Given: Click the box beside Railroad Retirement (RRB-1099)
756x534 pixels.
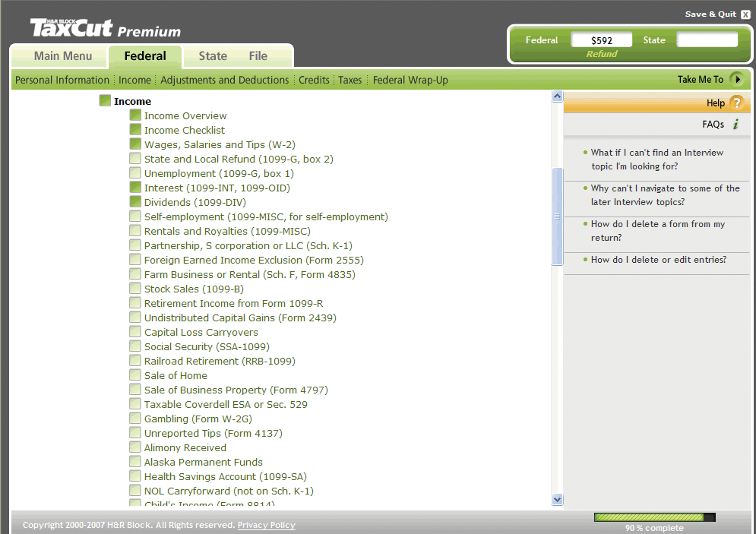Looking at the screenshot, I should coord(135,361).
